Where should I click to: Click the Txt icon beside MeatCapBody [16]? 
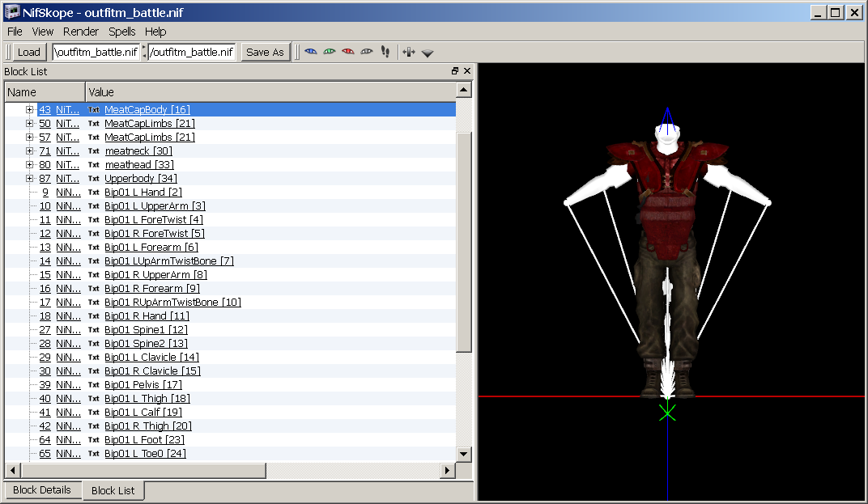(x=94, y=109)
